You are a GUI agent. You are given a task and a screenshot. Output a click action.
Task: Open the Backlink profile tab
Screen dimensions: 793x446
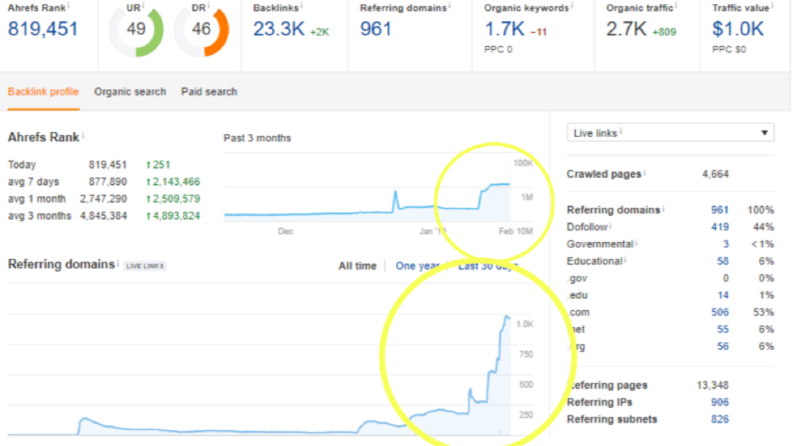[43, 92]
